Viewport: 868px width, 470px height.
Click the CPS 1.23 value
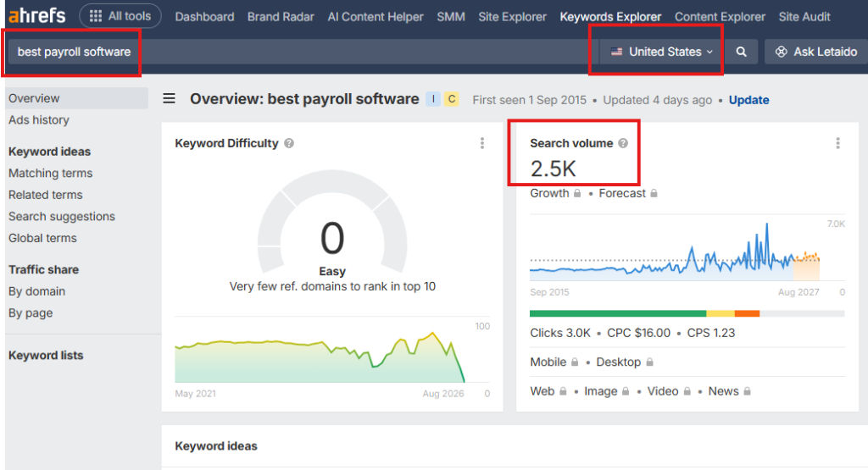point(711,334)
